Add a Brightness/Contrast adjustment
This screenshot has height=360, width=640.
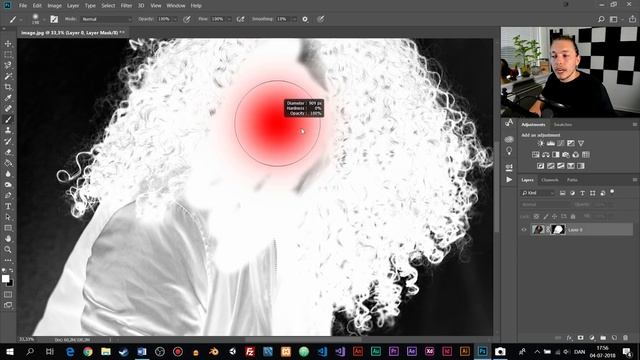tap(540, 143)
